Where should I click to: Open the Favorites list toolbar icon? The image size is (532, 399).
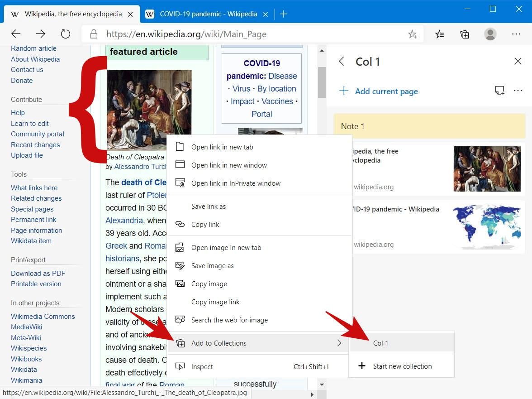439,34
